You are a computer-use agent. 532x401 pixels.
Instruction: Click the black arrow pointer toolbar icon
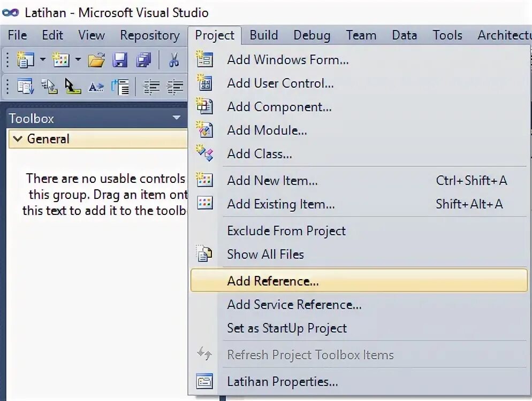73,87
